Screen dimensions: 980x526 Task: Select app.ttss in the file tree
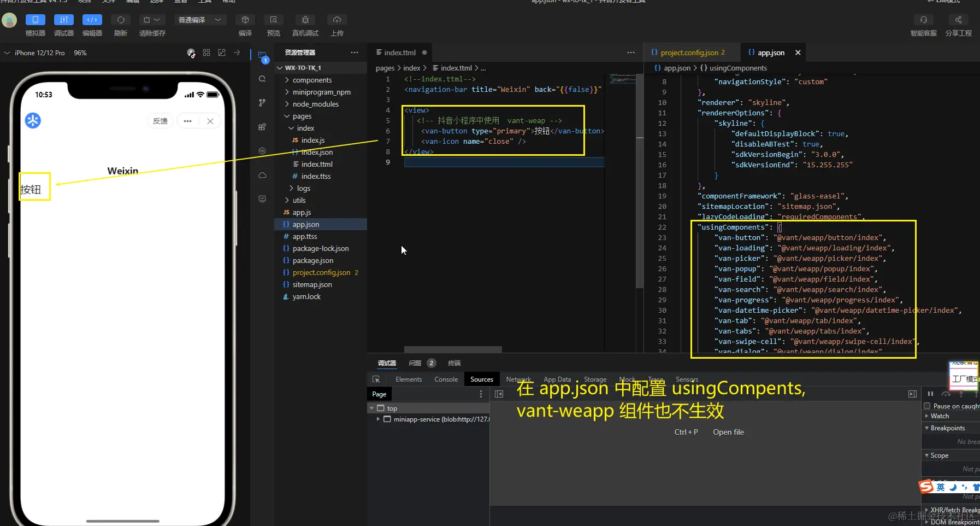321,236
